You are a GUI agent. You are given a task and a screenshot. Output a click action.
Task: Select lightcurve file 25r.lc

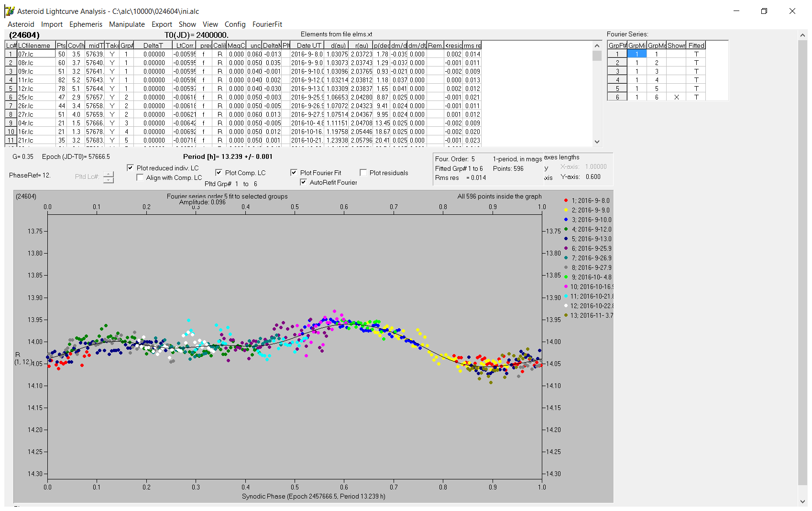[36, 97]
